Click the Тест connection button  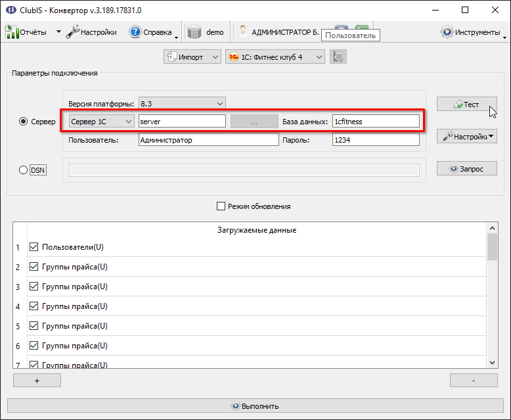[x=467, y=105]
